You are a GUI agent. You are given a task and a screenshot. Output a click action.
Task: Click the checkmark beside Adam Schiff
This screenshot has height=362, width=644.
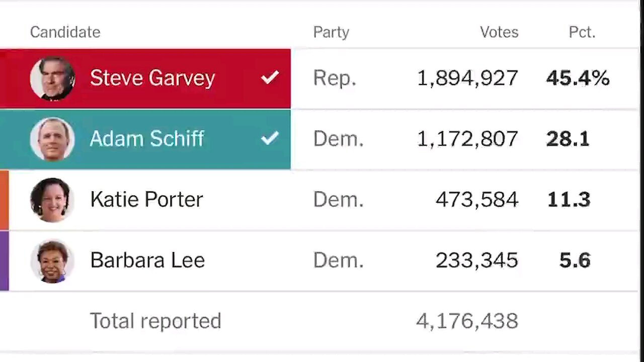tap(270, 138)
